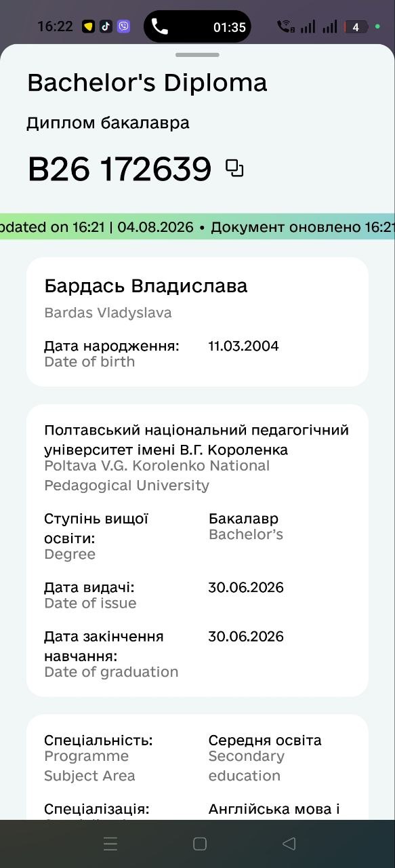
Task: Open recent apps via three-lines icon
Action: 110,844
